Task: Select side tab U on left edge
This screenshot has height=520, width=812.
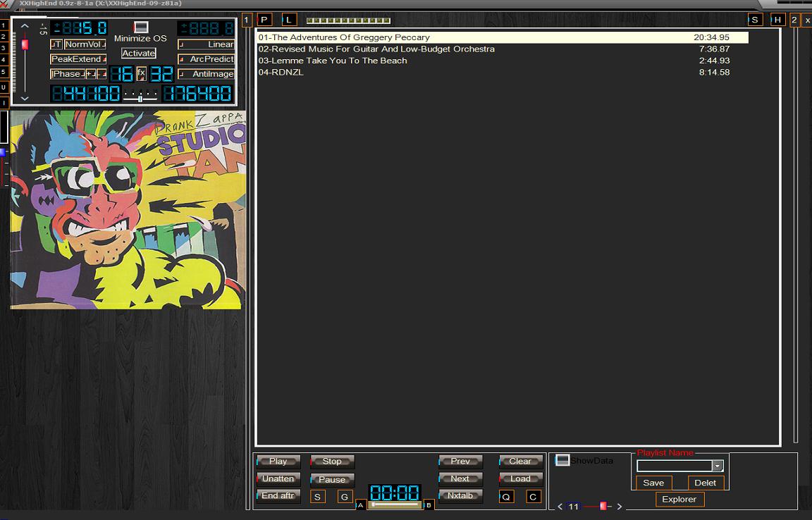Action: pos(4,87)
